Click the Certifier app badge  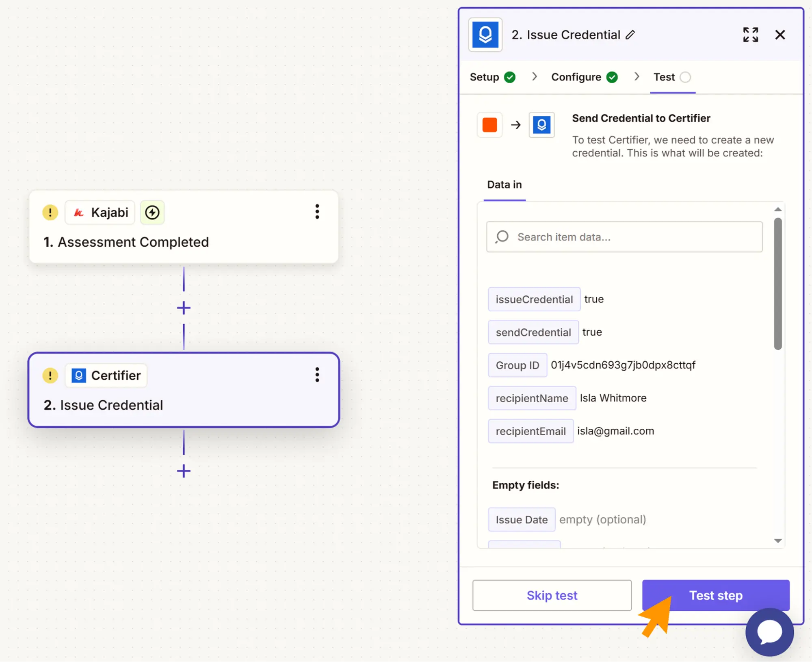106,375
